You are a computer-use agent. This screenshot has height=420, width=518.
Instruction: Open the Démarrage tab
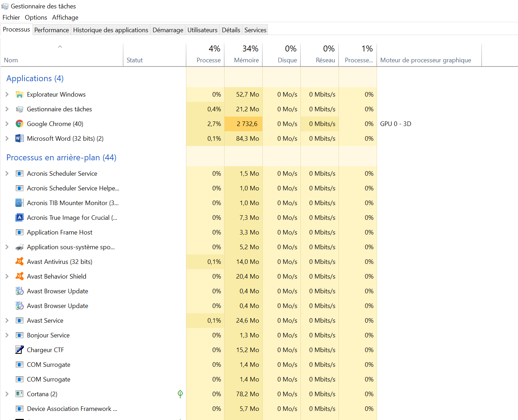pyautogui.click(x=168, y=30)
